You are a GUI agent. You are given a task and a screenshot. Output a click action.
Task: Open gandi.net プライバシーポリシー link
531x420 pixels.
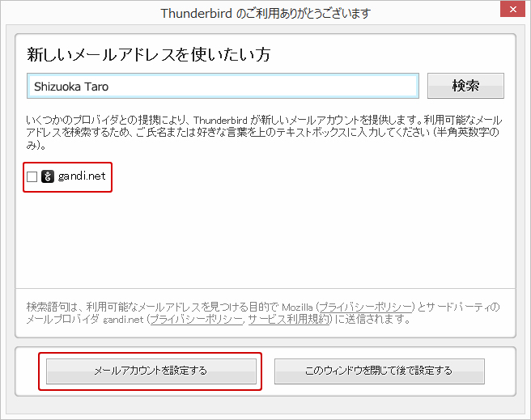tap(197, 319)
